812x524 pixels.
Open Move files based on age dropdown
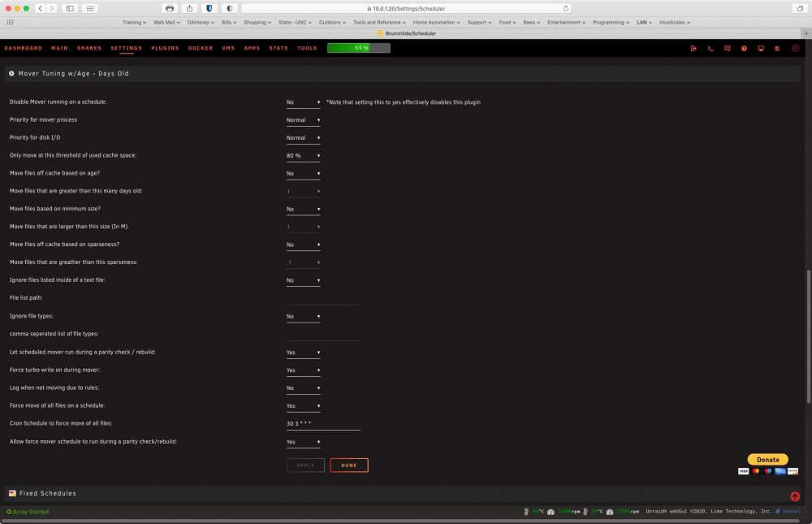[x=303, y=174]
